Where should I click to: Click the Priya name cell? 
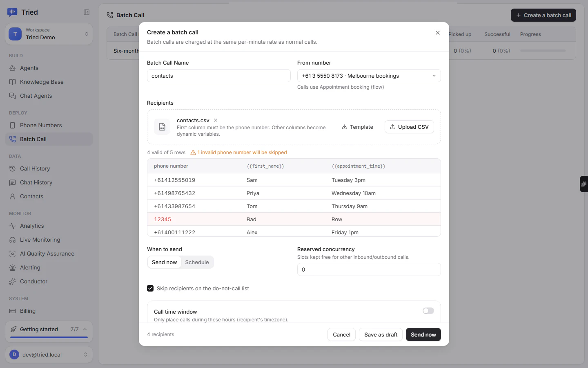click(253, 193)
